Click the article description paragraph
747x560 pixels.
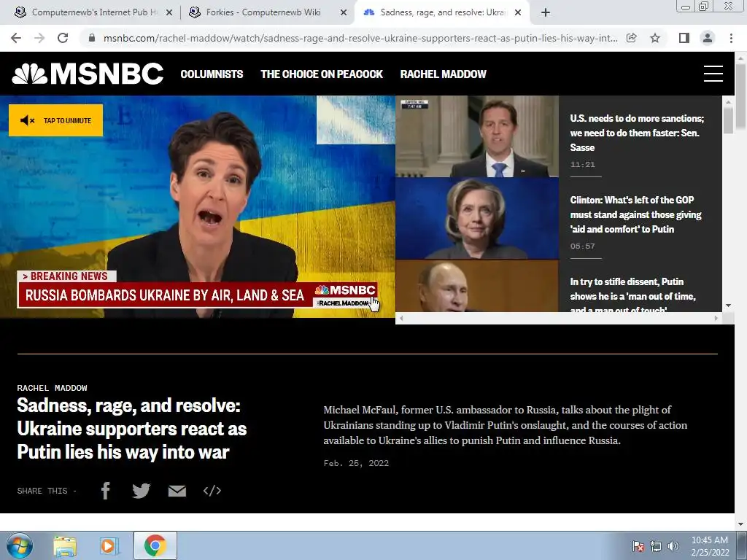(x=505, y=425)
